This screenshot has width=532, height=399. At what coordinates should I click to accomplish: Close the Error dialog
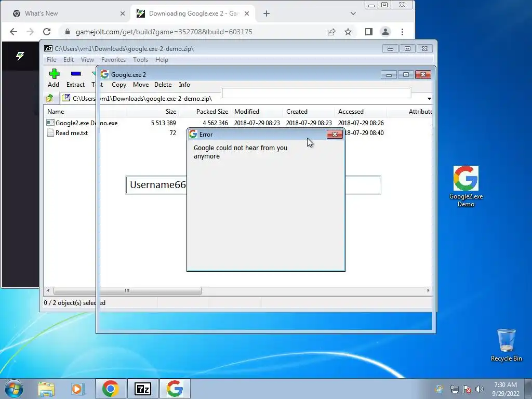[x=335, y=135]
